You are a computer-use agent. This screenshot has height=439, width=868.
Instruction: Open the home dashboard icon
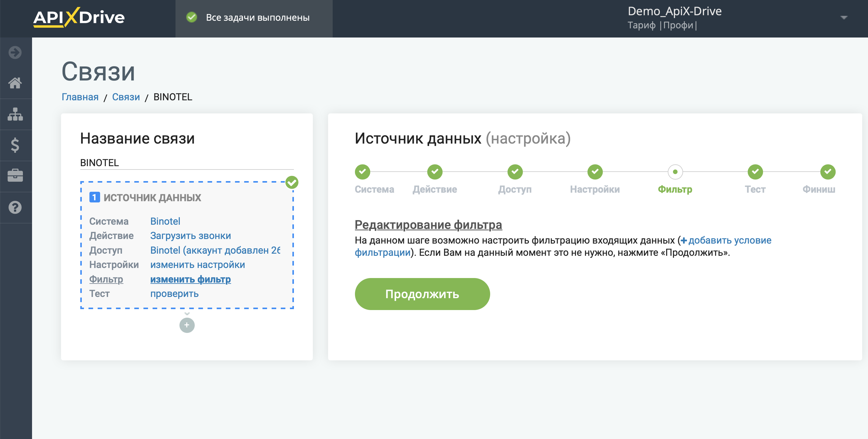click(x=15, y=83)
